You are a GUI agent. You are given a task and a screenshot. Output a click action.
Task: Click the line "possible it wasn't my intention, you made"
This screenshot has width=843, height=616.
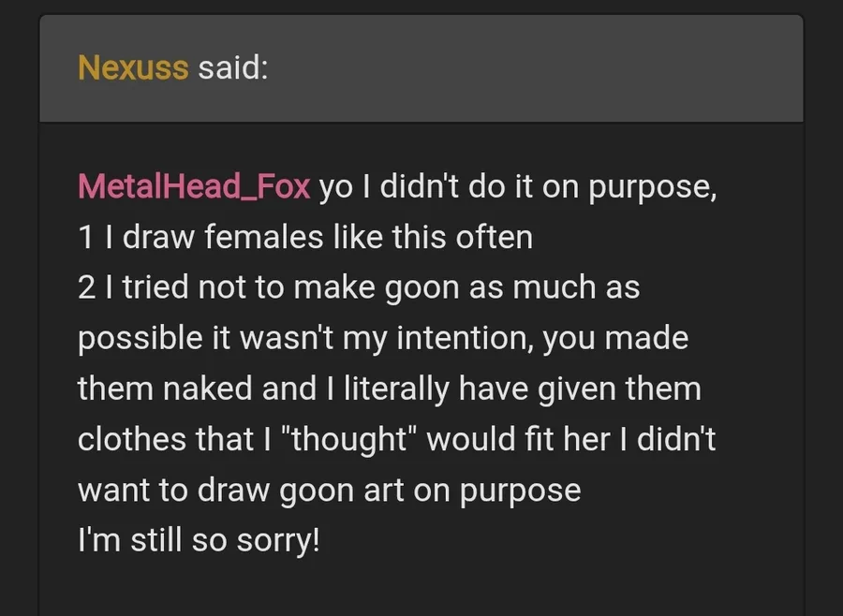[x=383, y=339]
